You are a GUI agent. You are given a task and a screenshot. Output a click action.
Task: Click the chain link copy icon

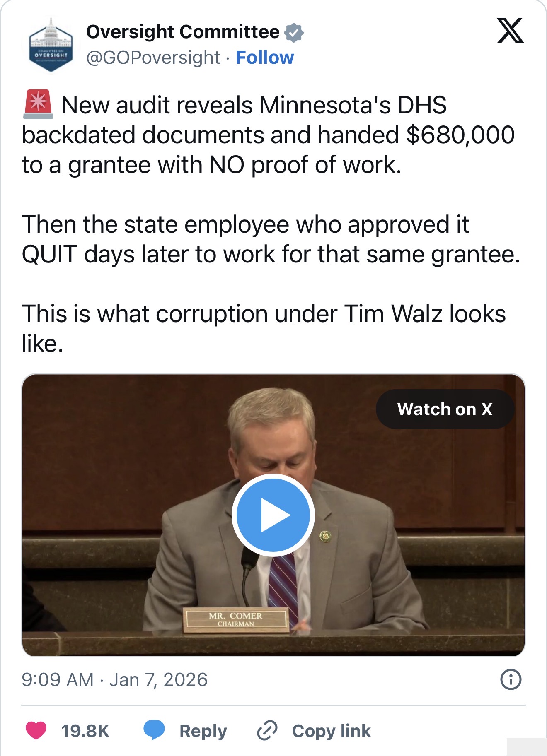click(x=267, y=730)
